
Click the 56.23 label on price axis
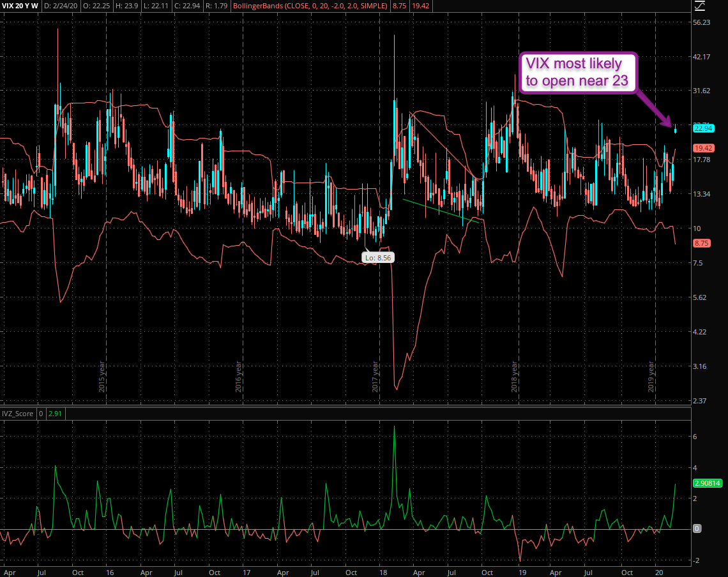[x=702, y=22]
